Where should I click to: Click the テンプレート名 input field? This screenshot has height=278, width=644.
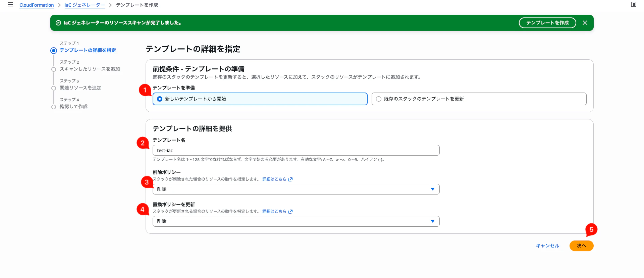pyautogui.click(x=296, y=150)
